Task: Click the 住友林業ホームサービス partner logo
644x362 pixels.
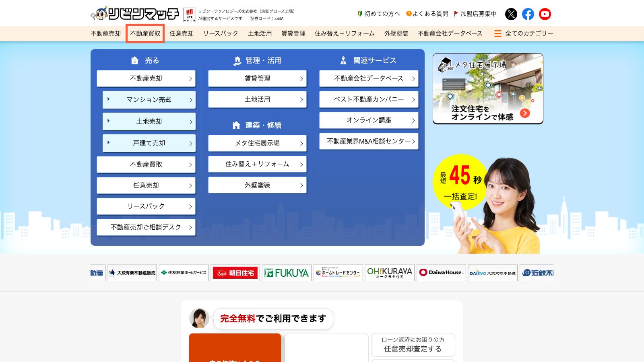Action: pyautogui.click(x=184, y=273)
